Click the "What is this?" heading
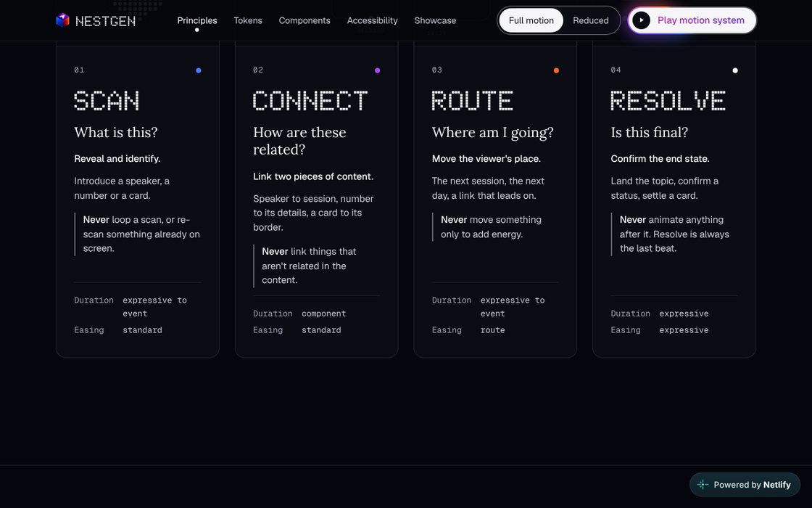Image resolution: width=812 pixels, height=508 pixels. [x=116, y=132]
